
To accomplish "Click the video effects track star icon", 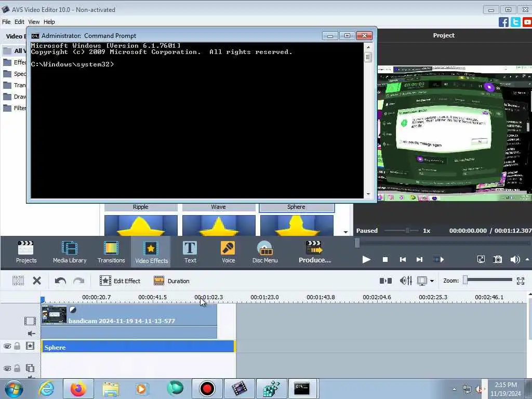I will tap(30, 346).
